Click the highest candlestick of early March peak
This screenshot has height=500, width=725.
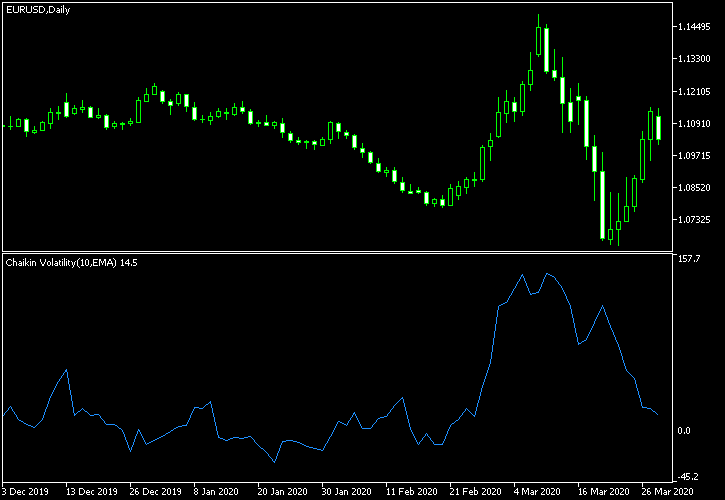538,41
